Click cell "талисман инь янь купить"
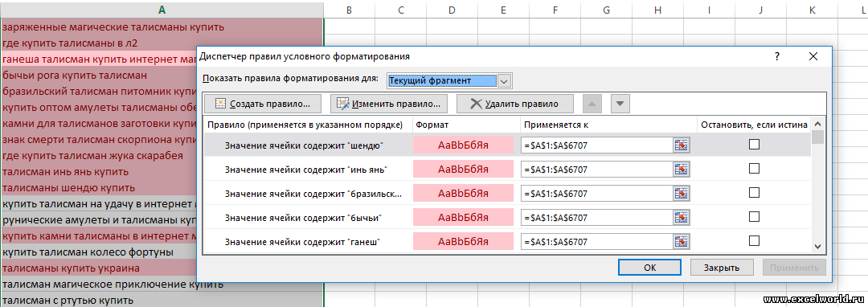868x307 pixels. point(99,171)
